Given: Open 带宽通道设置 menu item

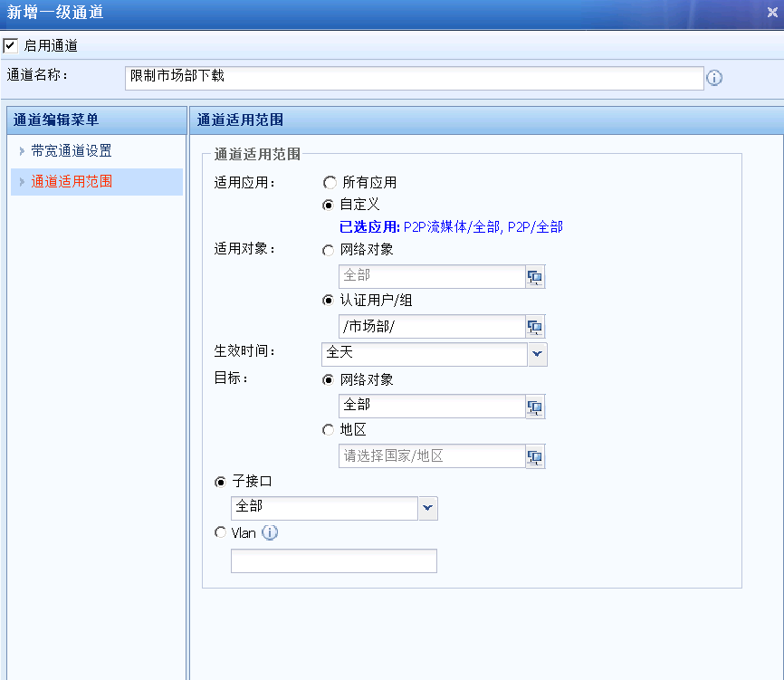Looking at the screenshot, I should pyautogui.click(x=72, y=151).
